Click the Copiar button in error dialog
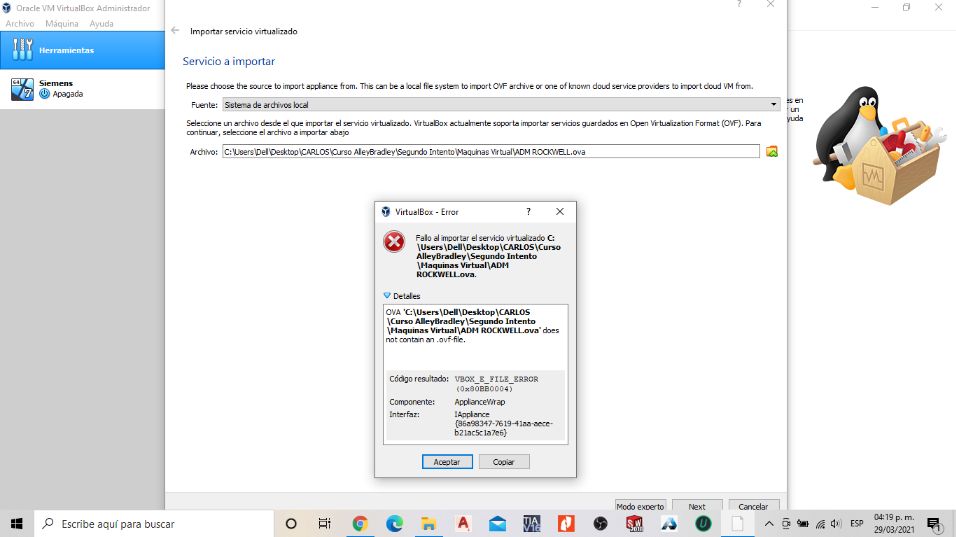The height and width of the screenshot is (537, 956). click(x=504, y=462)
